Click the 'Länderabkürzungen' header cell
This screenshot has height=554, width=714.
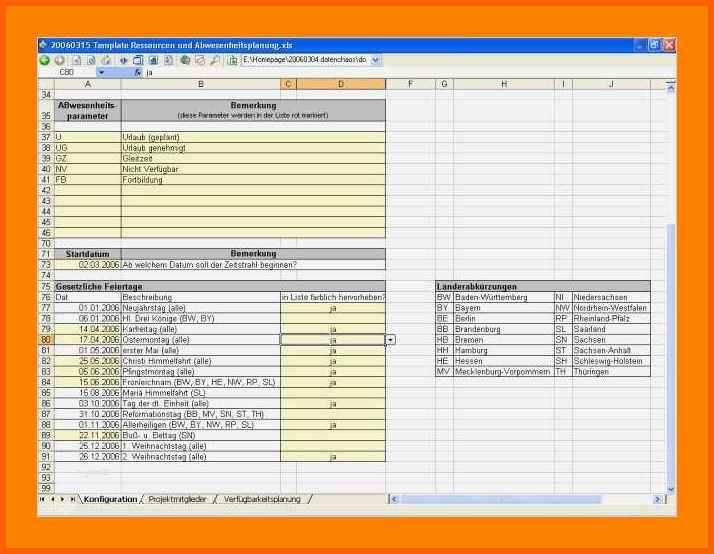click(x=543, y=287)
